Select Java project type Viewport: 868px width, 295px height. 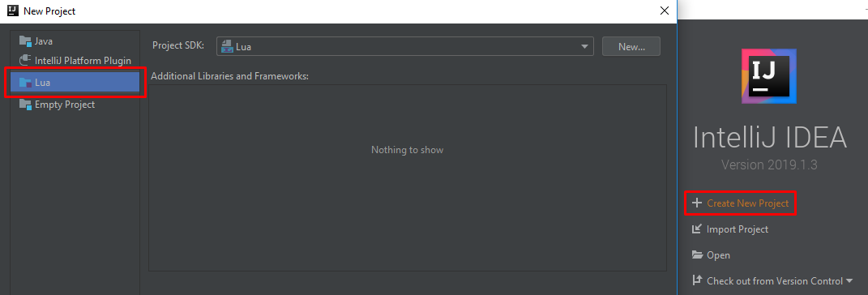click(75, 41)
